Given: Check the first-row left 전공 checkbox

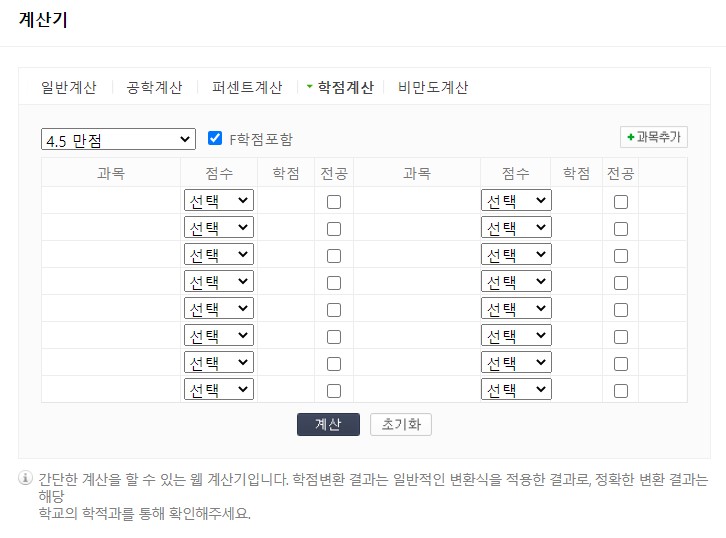Looking at the screenshot, I should (334, 202).
